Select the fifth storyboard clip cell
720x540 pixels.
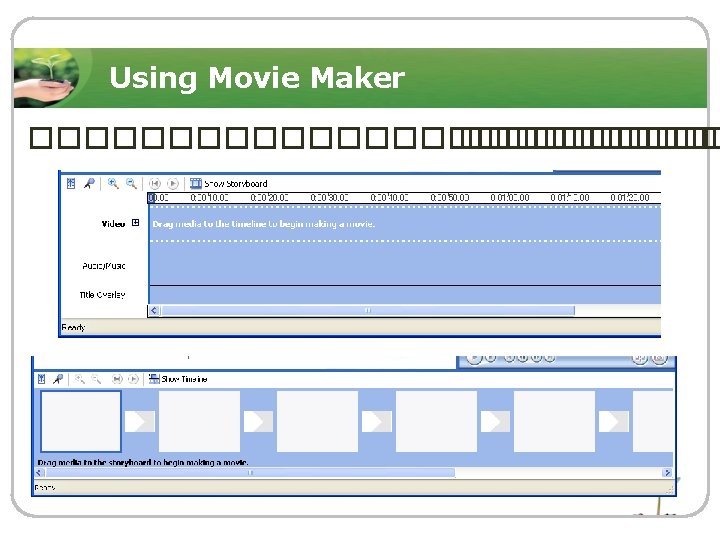pyautogui.click(x=554, y=422)
